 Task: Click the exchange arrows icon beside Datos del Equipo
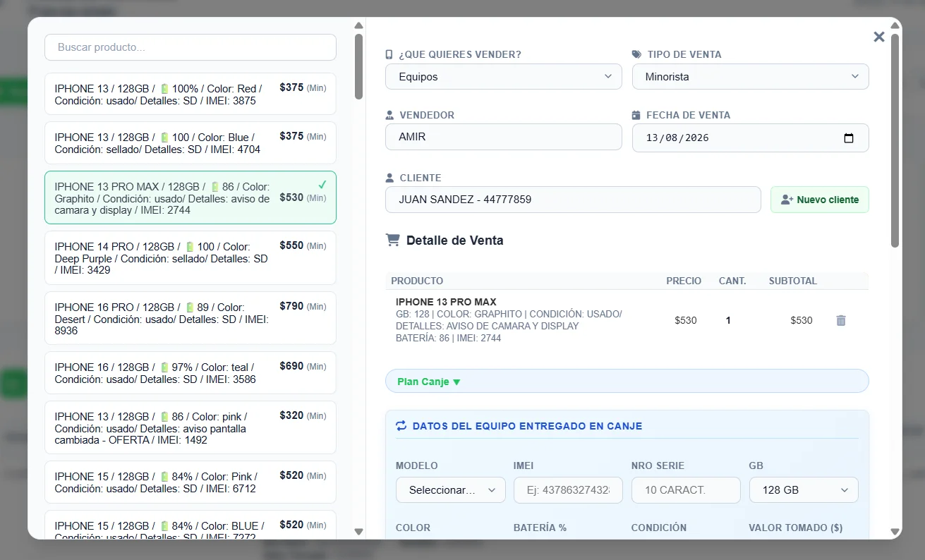pyautogui.click(x=401, y=426)
